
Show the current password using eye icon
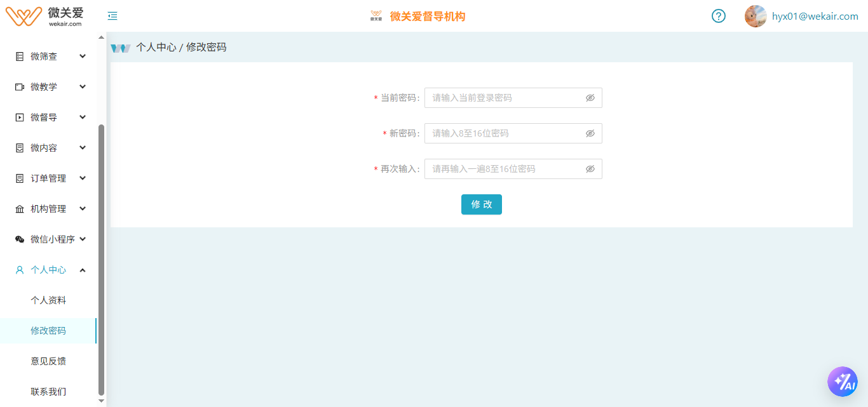[x=590, y=98]
